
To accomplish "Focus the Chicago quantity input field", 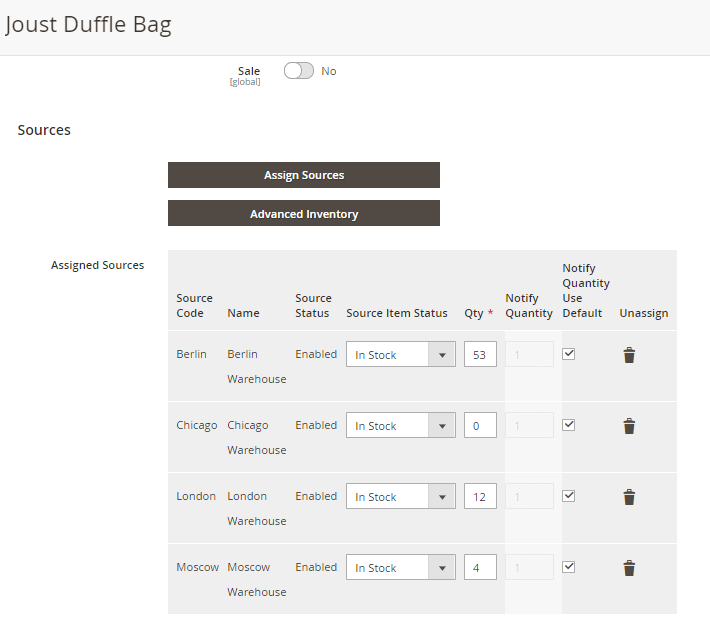I will (480, 426).
